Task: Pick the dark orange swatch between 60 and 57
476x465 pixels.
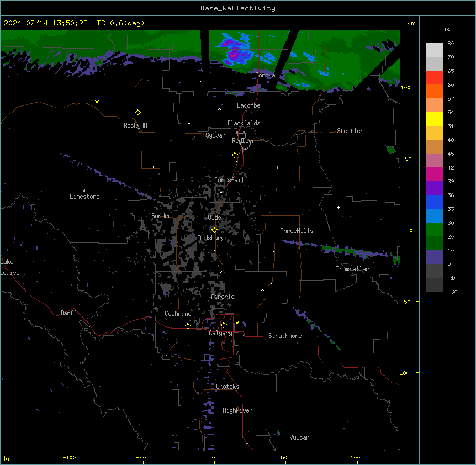Action: (x=434, y=91)
